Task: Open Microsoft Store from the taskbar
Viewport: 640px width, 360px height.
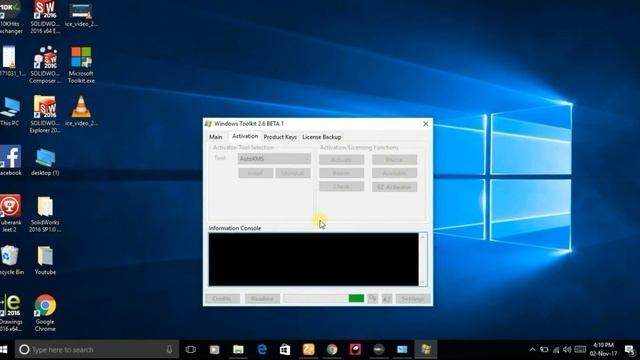Action: click(285, 349)
